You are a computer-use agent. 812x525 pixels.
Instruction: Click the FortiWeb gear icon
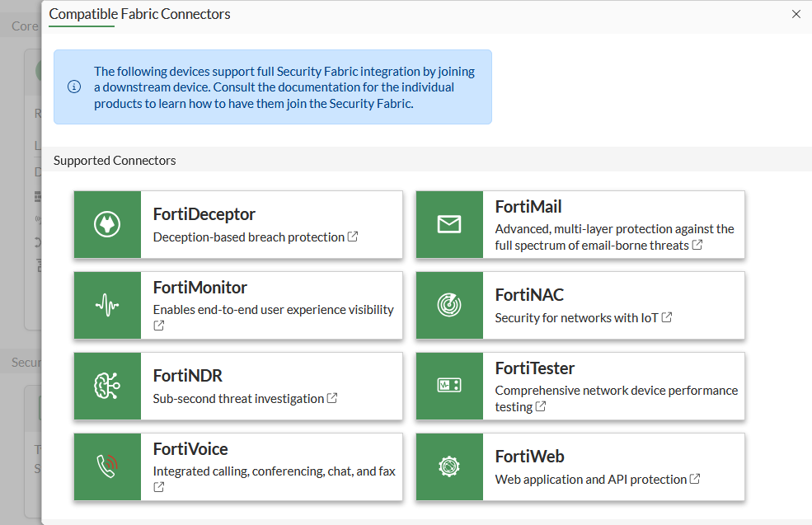pos(449,466)
